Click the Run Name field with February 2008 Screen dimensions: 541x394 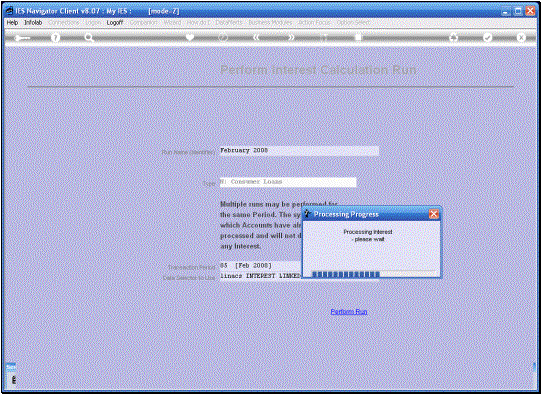pos(299,151)
